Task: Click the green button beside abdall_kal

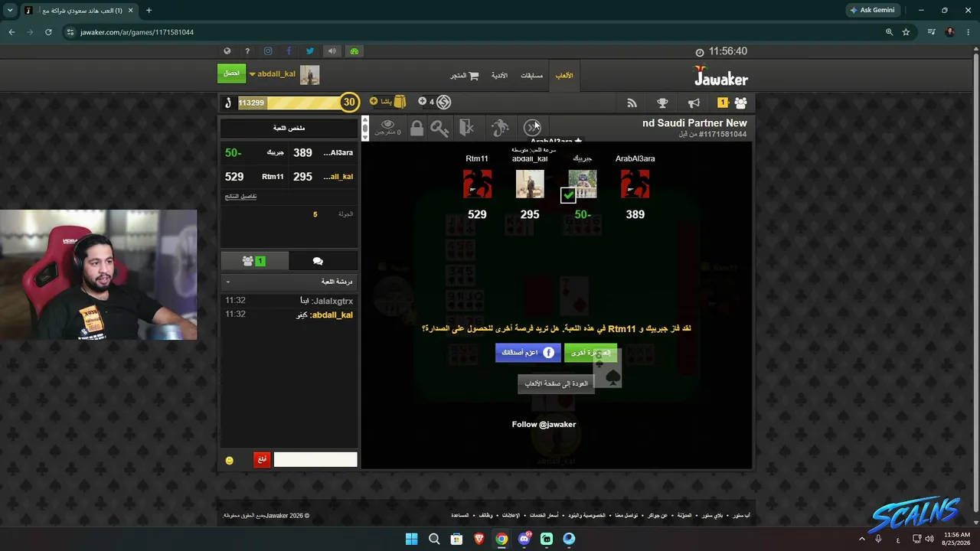Action: [x=231, y=73]
